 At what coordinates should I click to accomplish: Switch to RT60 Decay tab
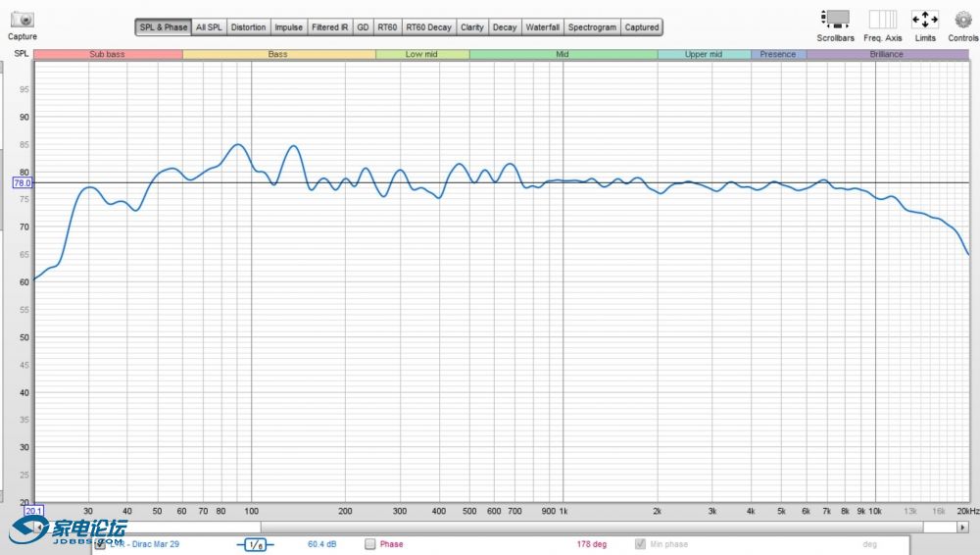pyautogui.click(x=428, y=27)
